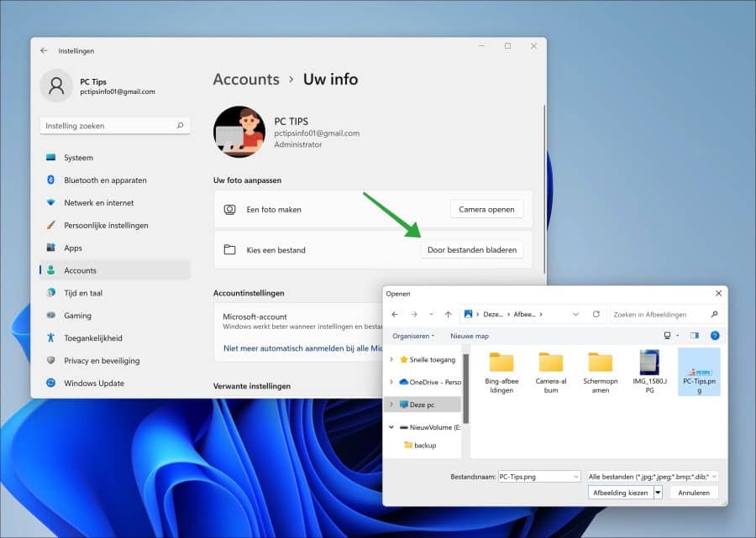Open recent locations dropdown in Openen dialog

coord(431,315)
